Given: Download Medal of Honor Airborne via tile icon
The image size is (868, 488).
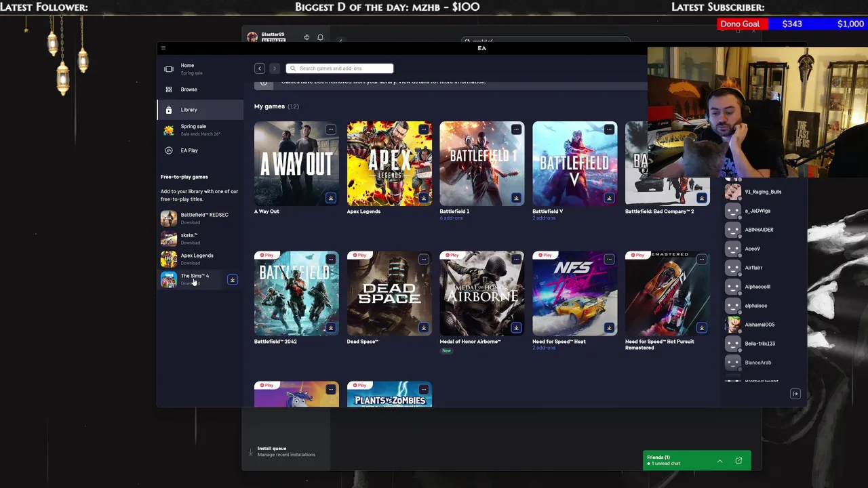Looking at the screenshot, I should (x=516, y=328).
